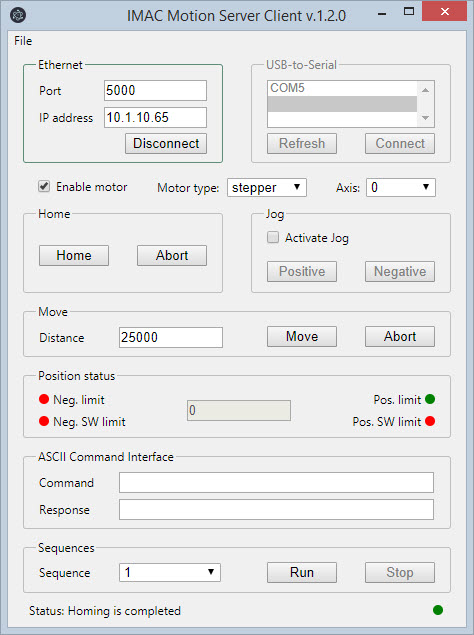Open the Motor type dropdown
474x635 pixels.
pyautogui.click(x=267, y=188)
